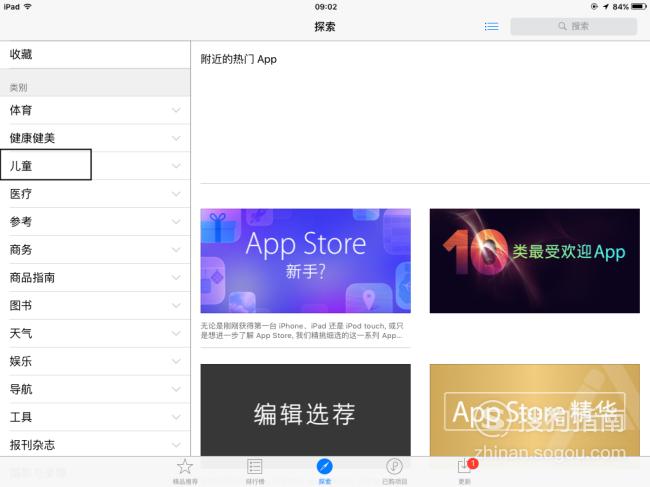The width and height of the screenshot is (650, 487).
Task: Expand the 商务 category chevron
Action: pos(176,250)
